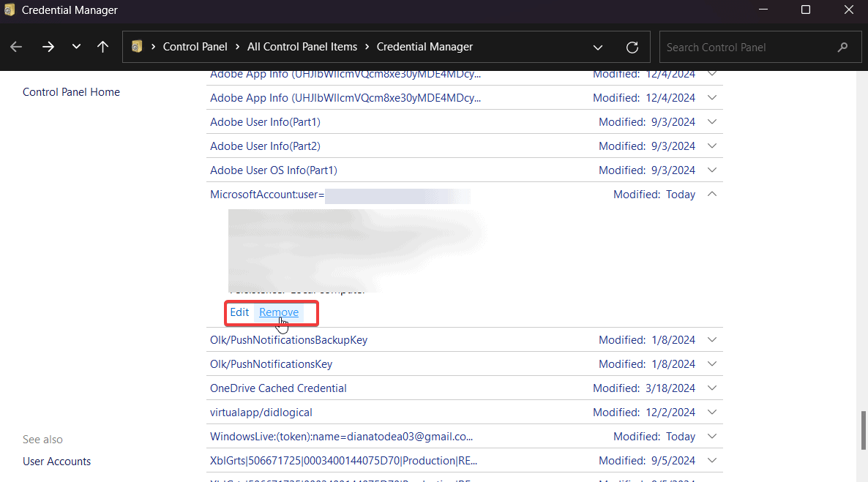868x482 pixels.
Task: Select virtualapp/didlogical entry name
Action: point(261,413)
